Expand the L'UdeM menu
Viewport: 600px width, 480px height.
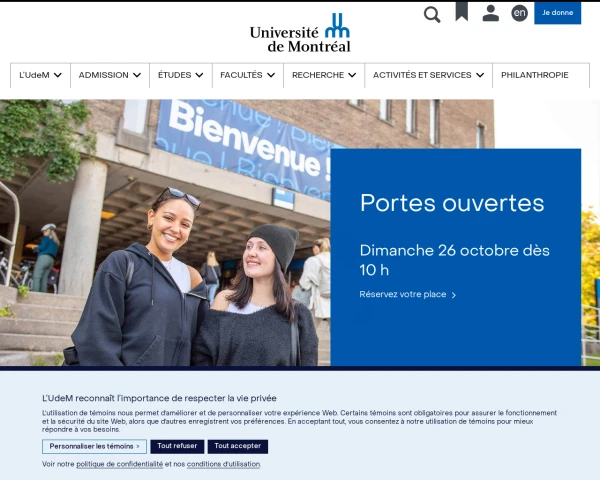click(41, 75)
